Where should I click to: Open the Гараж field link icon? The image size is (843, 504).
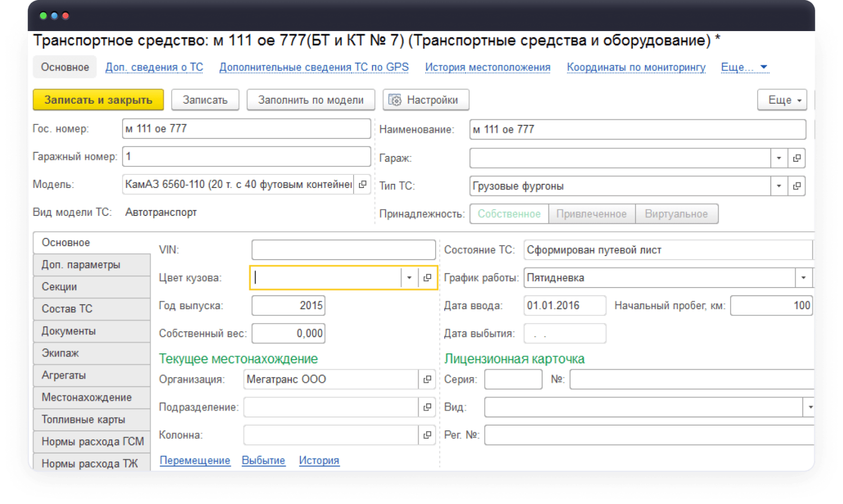click(797, 158)
